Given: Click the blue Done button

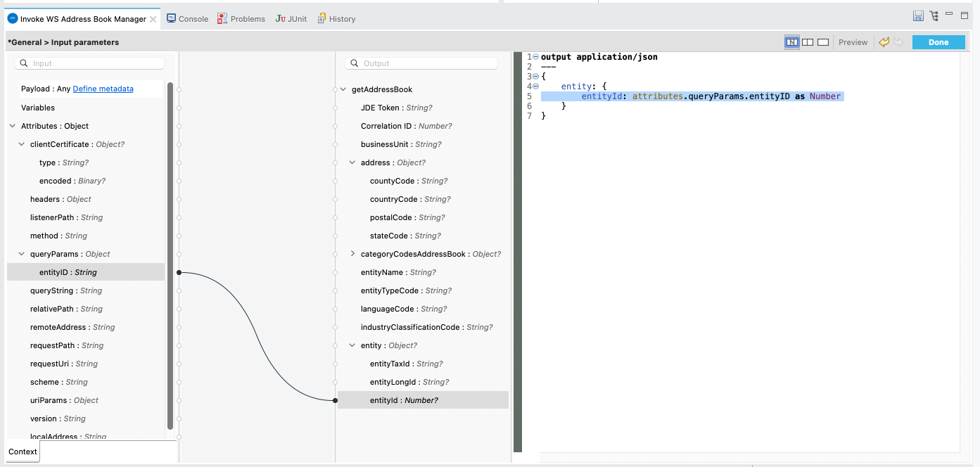Looking at the screenshot, I should point(938,42).
